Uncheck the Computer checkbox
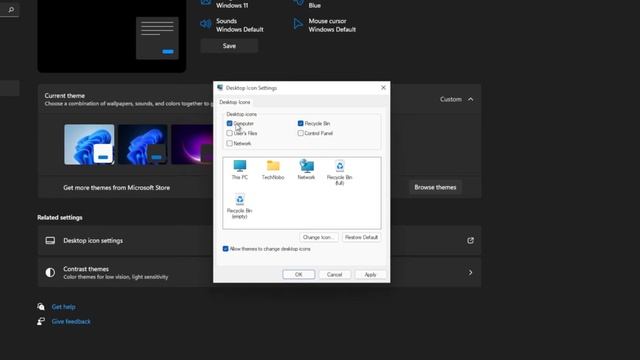Image resolution: width=640 pixels, height=360 pixels. pos(229,123)
